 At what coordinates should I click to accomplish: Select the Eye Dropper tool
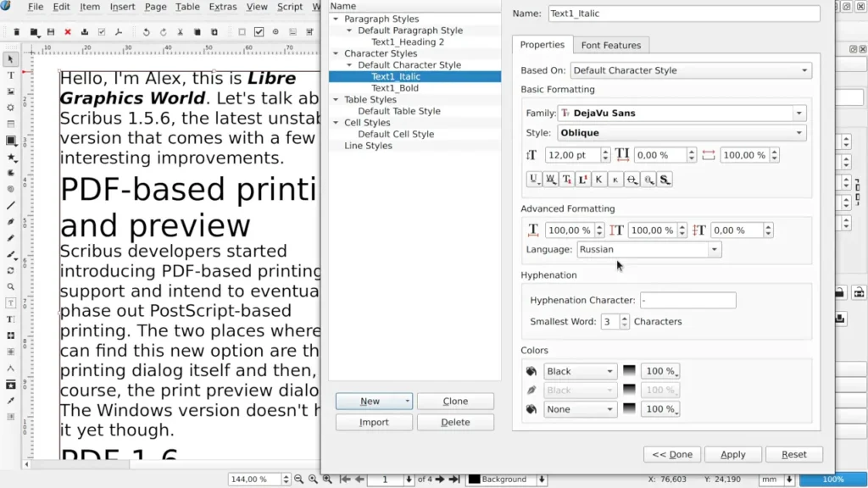click(x=10, y=401)
